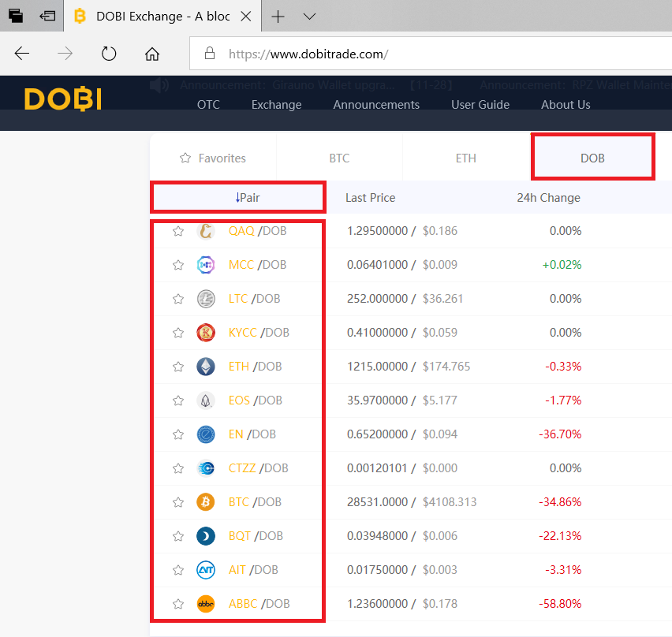672x637 pixels.
Task: Open the BTC /DOB trading pair
Action: pos(255,502)
